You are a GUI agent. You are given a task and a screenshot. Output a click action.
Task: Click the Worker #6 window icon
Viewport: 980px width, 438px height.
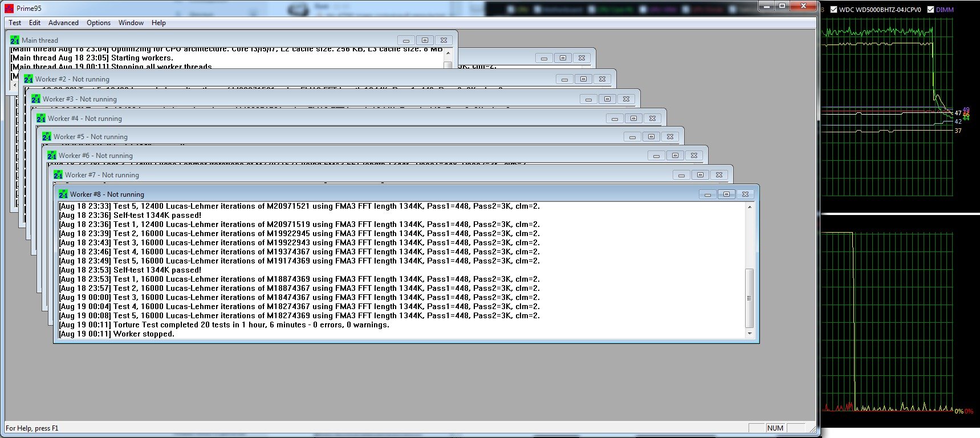pos(52,155)
